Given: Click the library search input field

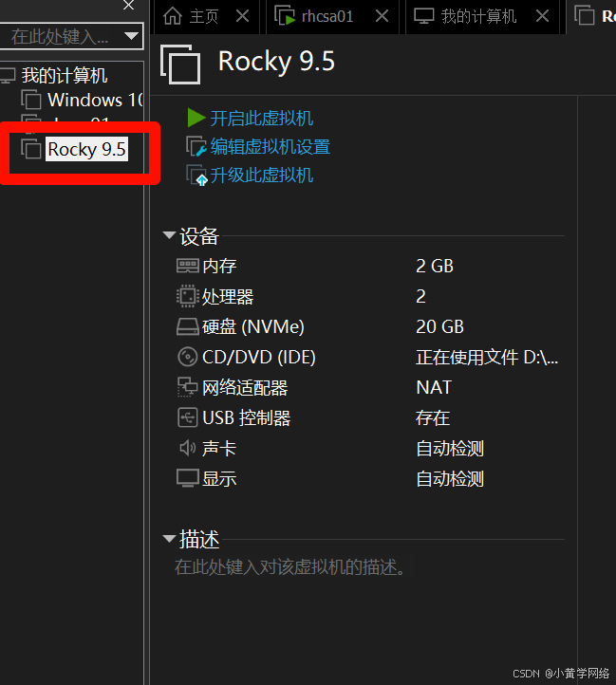Looking at the screenshot, I should (x=61, y=37).
